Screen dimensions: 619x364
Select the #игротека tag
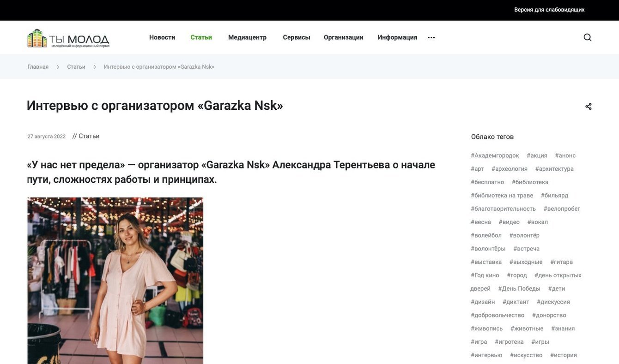[510, 342]
